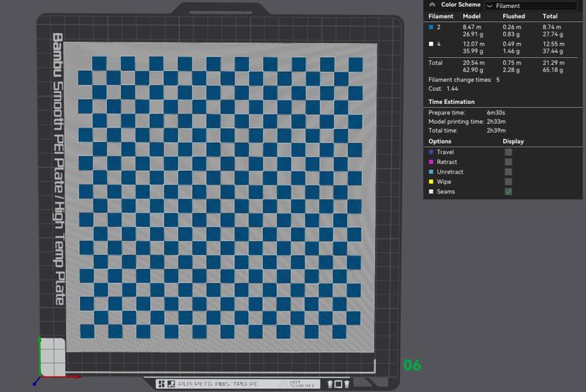The width and height of the screenshot is (586, 392).
Task: Click the Options heading
Action: tap(440, 141)
